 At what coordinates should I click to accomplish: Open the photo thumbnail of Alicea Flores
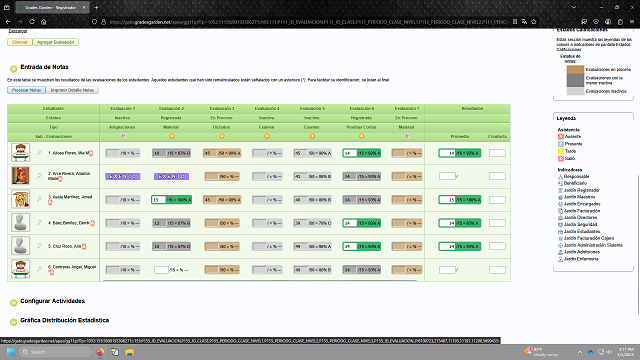20,153
